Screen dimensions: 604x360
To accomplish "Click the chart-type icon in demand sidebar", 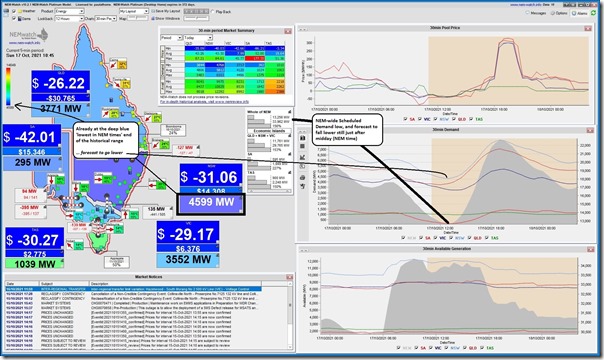I will [x=302, y=157].
